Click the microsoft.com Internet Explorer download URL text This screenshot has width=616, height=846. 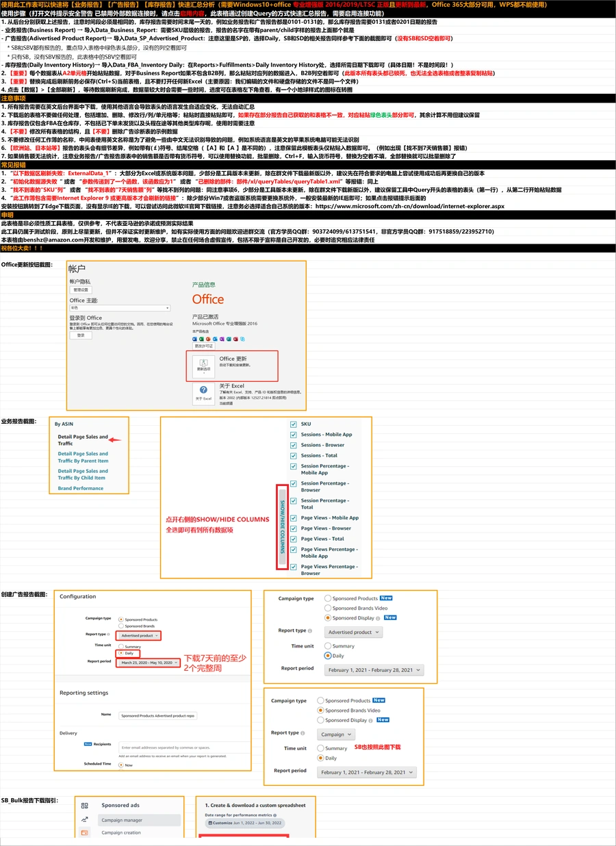click(x=409, y=205)
